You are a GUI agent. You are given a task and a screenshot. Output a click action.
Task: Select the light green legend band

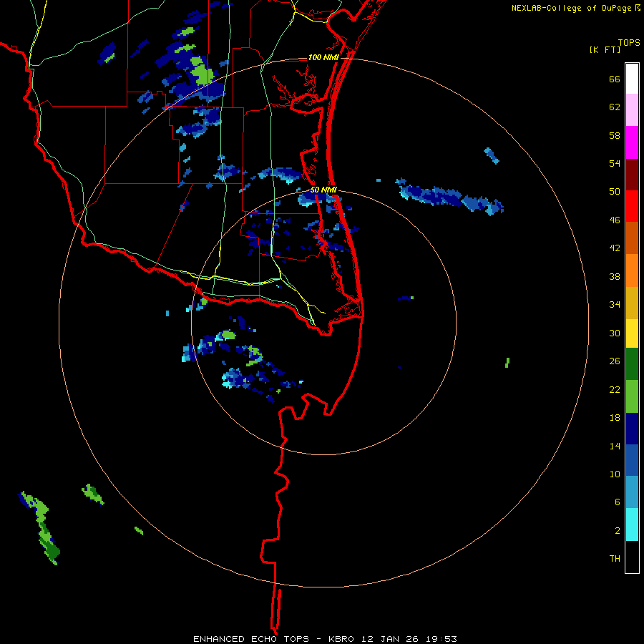[632, 396]
